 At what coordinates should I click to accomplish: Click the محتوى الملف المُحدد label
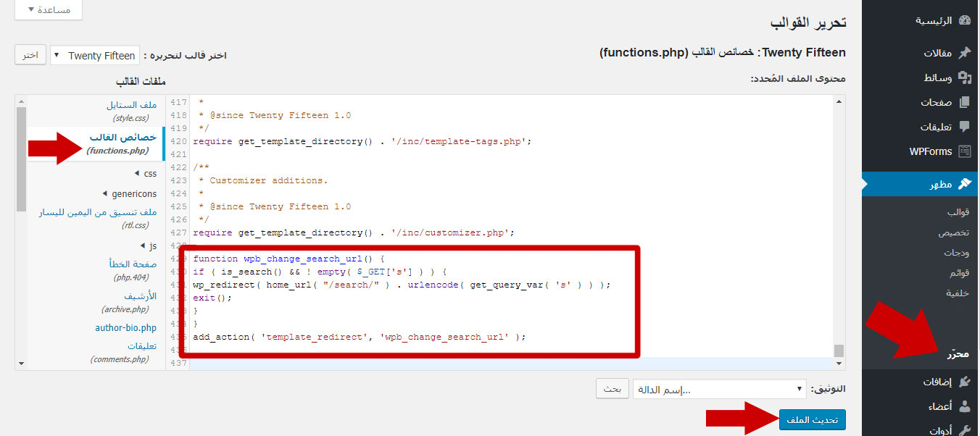(x=798, y=77)
